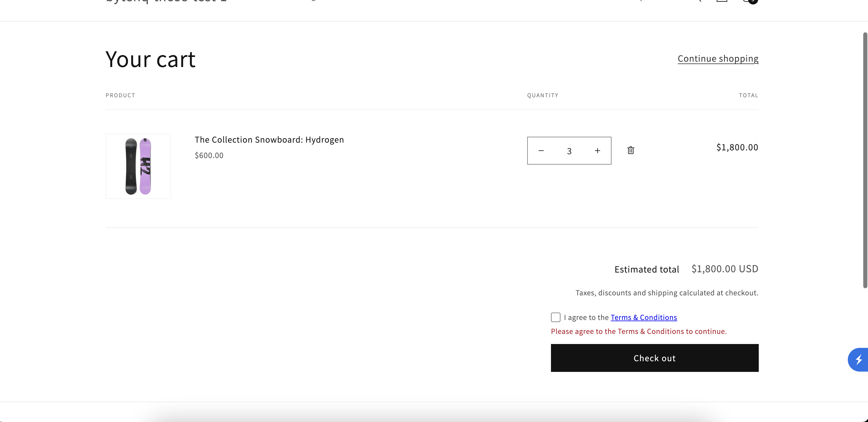Click the QUANTITY column header

coord(543,95)
